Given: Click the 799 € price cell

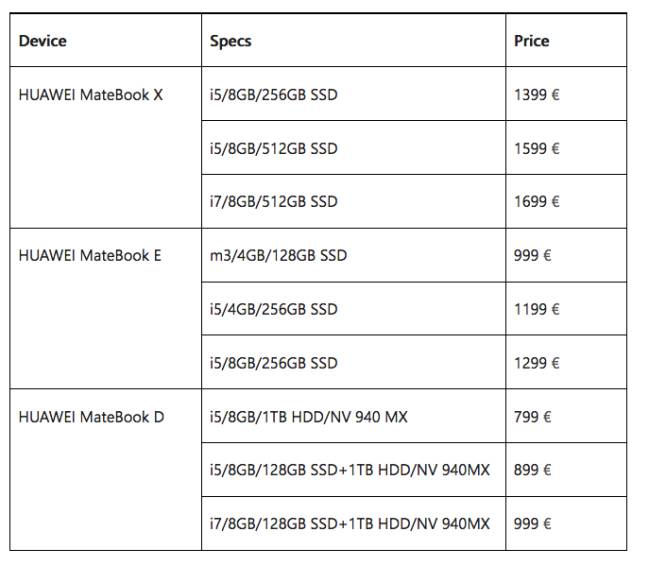Looking at the screenshot, I should [533, 416].
